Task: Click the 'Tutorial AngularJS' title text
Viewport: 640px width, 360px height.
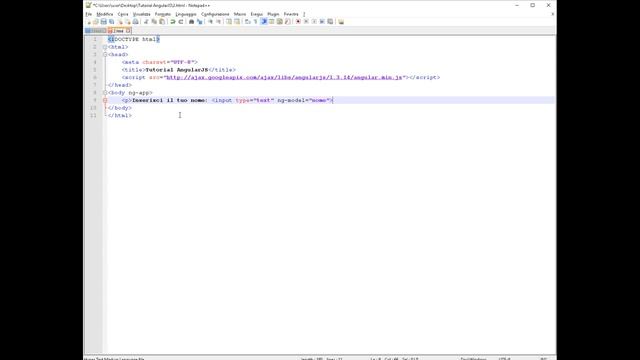Action: click(x=177, y=70)
